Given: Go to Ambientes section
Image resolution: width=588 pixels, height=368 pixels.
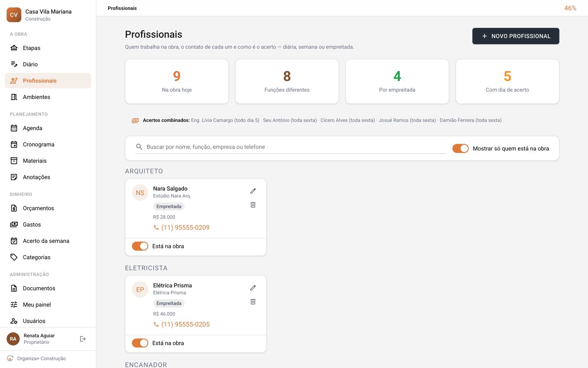Looking at the screenshot, I should (x=48, y=97).
